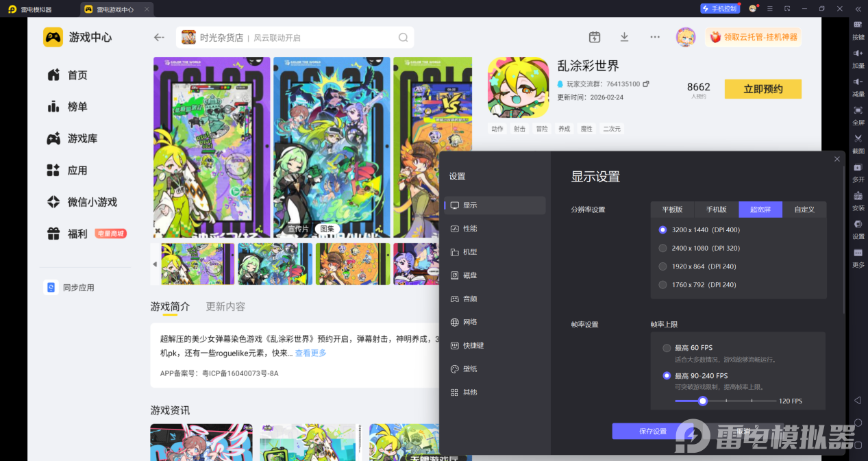Open 快捷键 settings category
This screenshot has height=461, width=868.
495,345
